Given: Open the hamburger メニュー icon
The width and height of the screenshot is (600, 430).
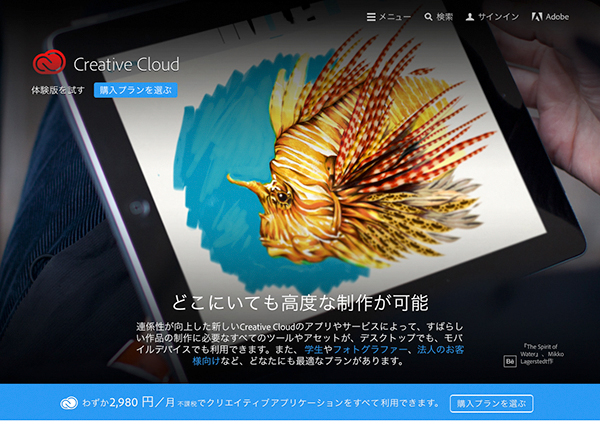Looking at the screenshot, I should 372,17.
